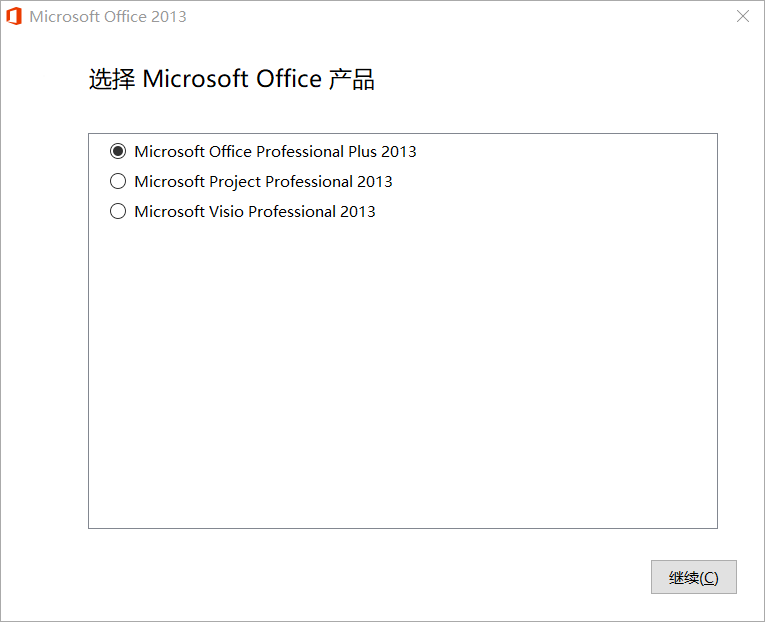Viewport: 765px width, 622px height.
Task: Click the "Microsoft Office Professional Plus 2013" label
Action: (x=275, y=152)
